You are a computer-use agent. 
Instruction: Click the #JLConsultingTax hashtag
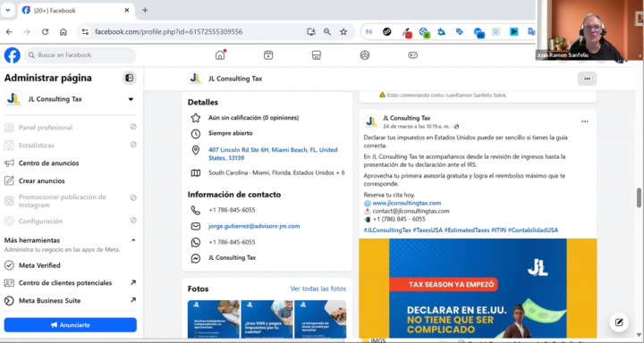[x=387, y=230]
